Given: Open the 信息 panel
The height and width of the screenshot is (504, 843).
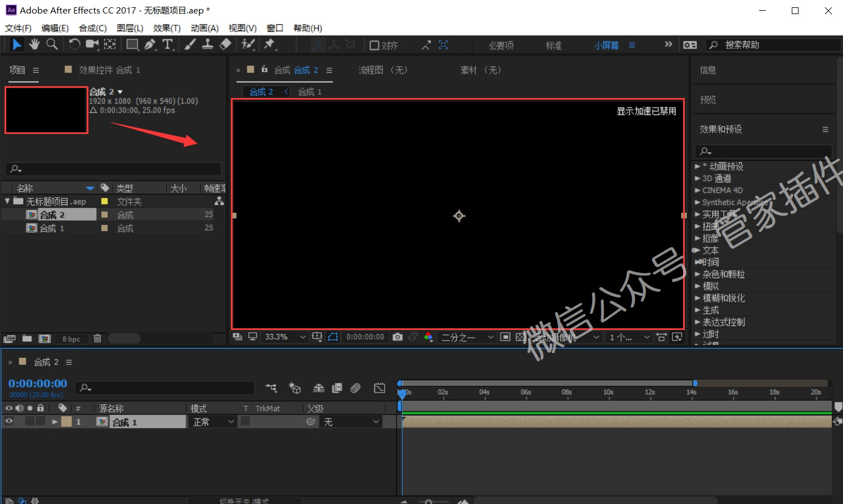Looking at the screenshot, I should tap(708, 70).
